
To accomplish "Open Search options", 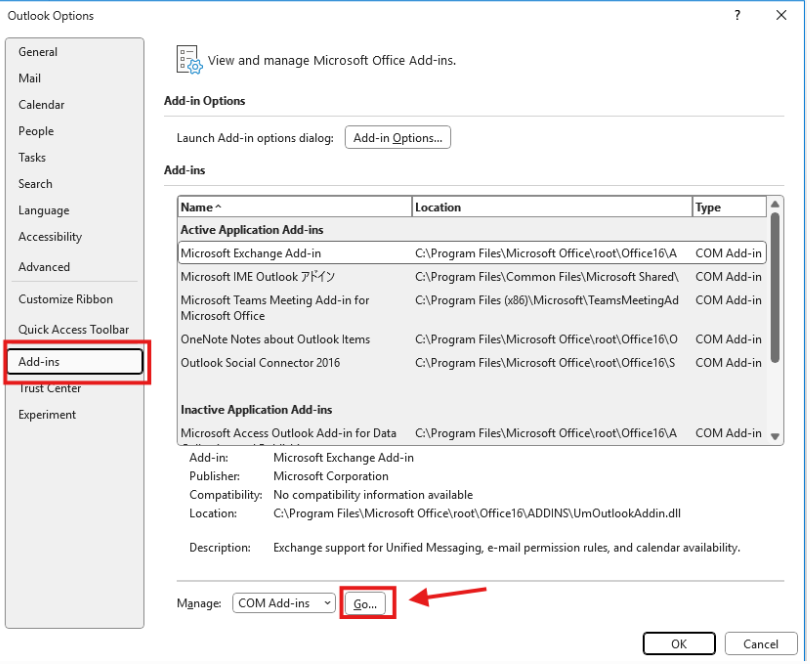I will coord(35,184).
